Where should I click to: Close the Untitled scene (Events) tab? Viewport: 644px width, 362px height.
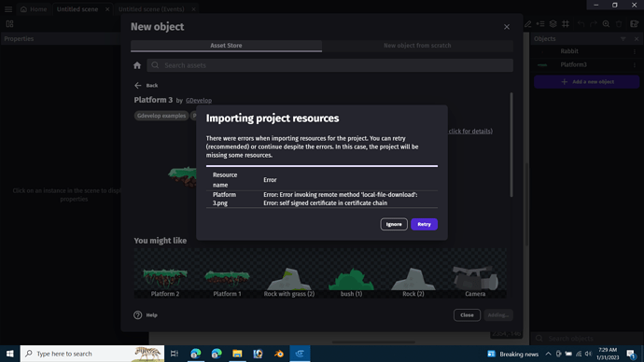coord(193,9)
